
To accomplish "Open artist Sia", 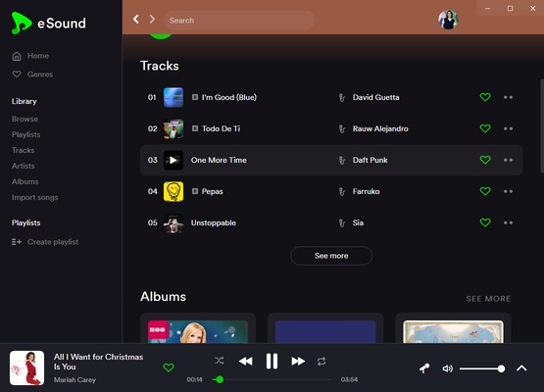I will [x=358, y=222].
